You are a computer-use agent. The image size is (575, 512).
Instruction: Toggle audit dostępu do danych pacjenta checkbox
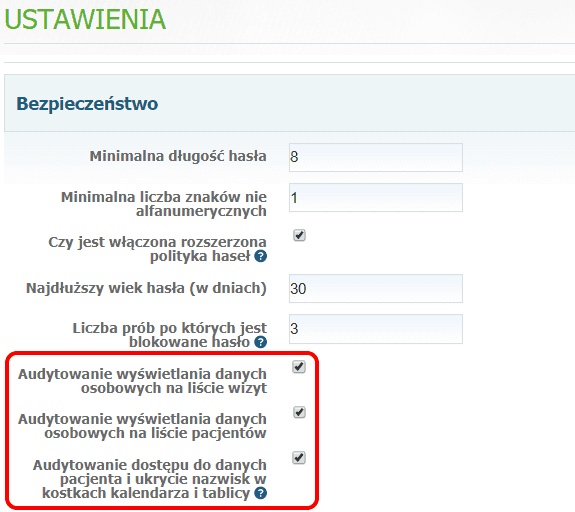(299, 458)
